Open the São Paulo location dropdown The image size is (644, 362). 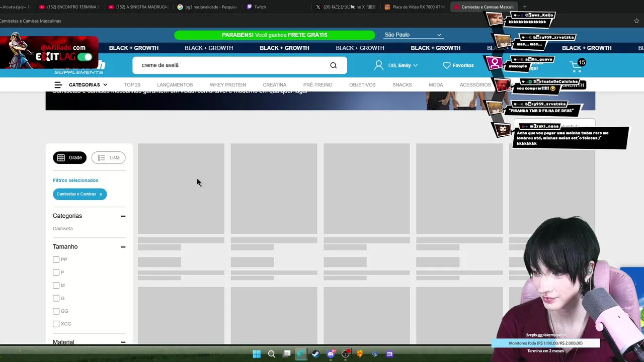point(413,35)
